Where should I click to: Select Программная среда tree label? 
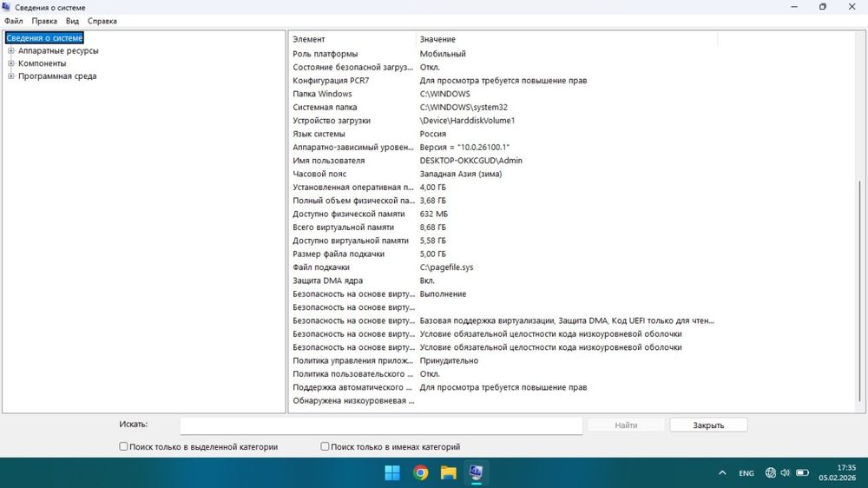tap(57, 76)
